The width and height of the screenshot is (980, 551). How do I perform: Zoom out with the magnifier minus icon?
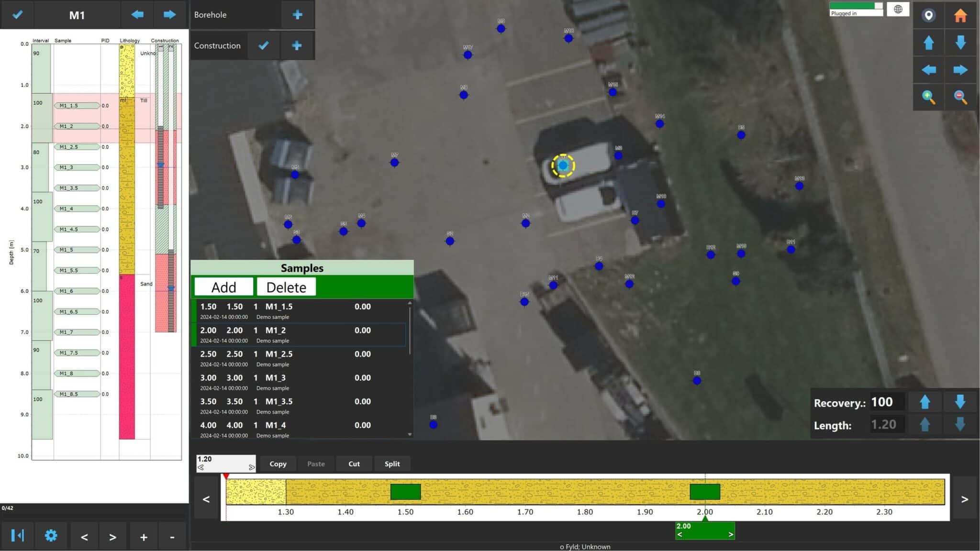click(960, 97)
